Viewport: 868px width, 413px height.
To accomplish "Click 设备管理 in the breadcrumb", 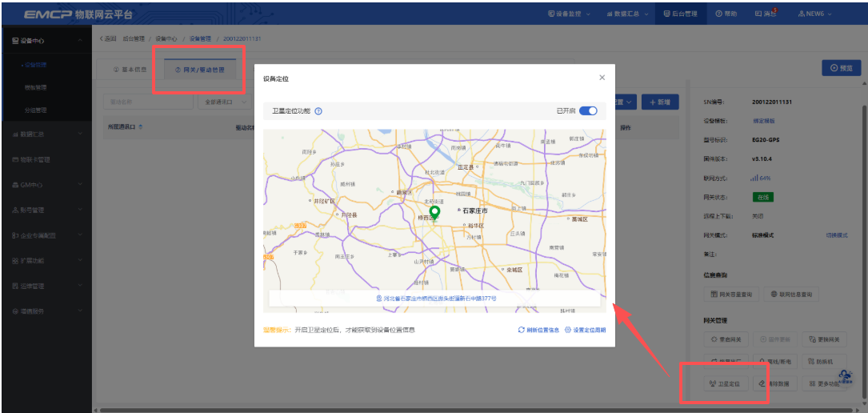I will point(200,38).
